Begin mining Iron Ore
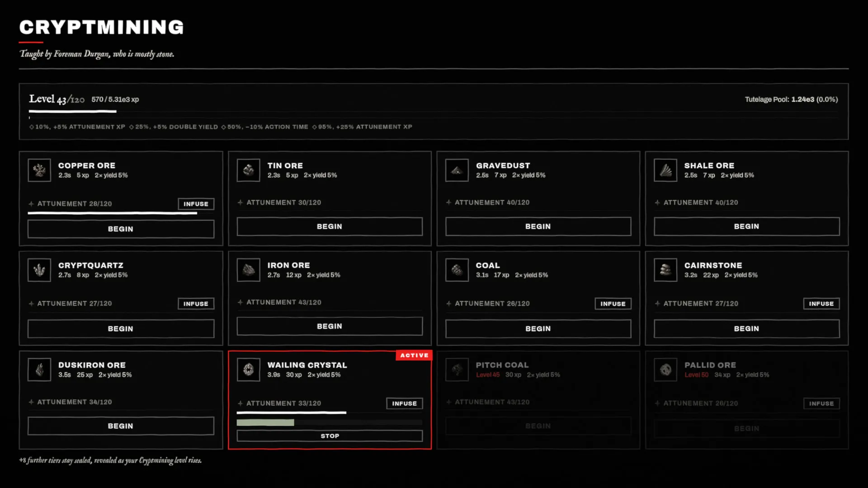The height and width of the screenshot is (488, 868). pyautogui.click(x=330, y=326)
